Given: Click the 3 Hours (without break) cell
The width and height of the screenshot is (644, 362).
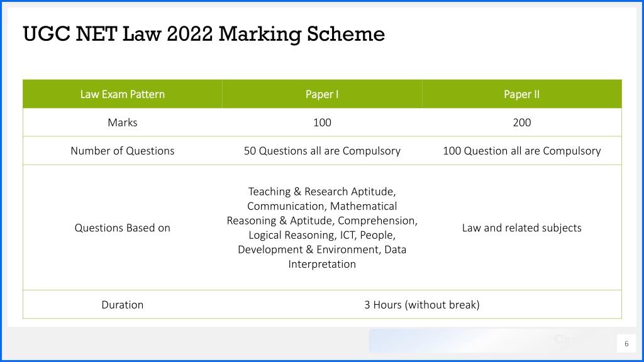Looking at the screenshot, I should tap(422, 305).
